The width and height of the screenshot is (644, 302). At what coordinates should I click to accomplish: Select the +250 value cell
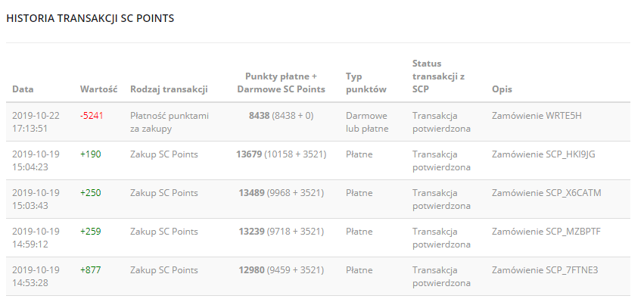point(91,193)
